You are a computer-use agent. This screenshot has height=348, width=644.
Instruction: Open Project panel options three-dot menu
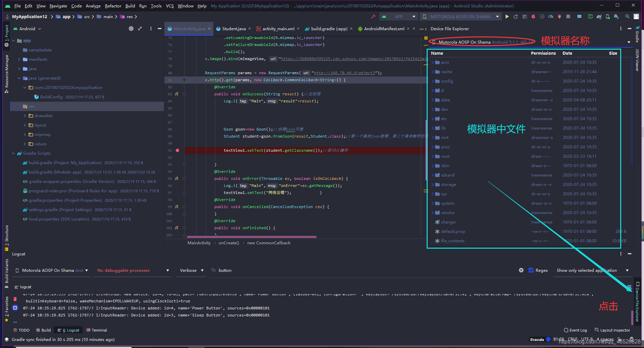click(151, 29)
